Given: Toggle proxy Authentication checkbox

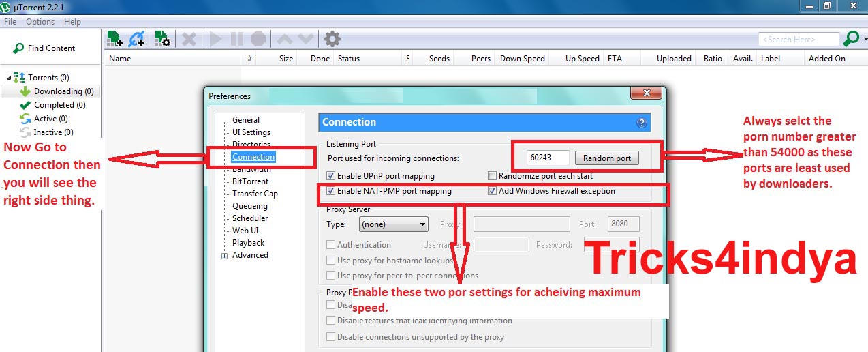Looking at the screenshot, I should point(331,244).
